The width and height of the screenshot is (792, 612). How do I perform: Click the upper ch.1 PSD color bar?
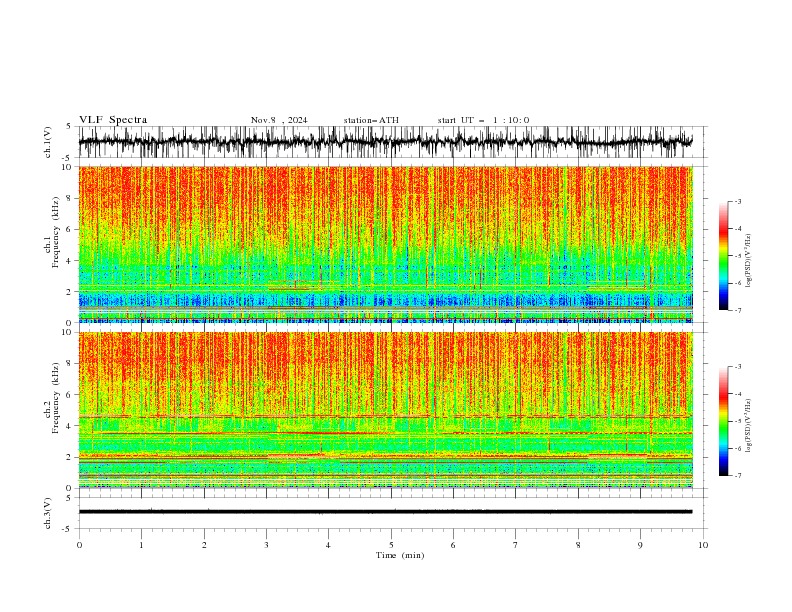coord(723,255)
